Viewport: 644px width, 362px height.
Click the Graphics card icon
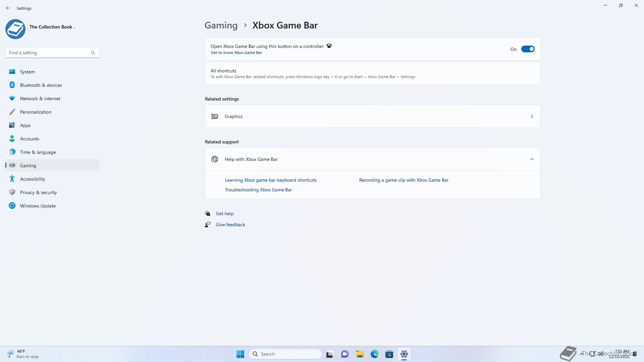pyautogui.click(x=215, y=116)
